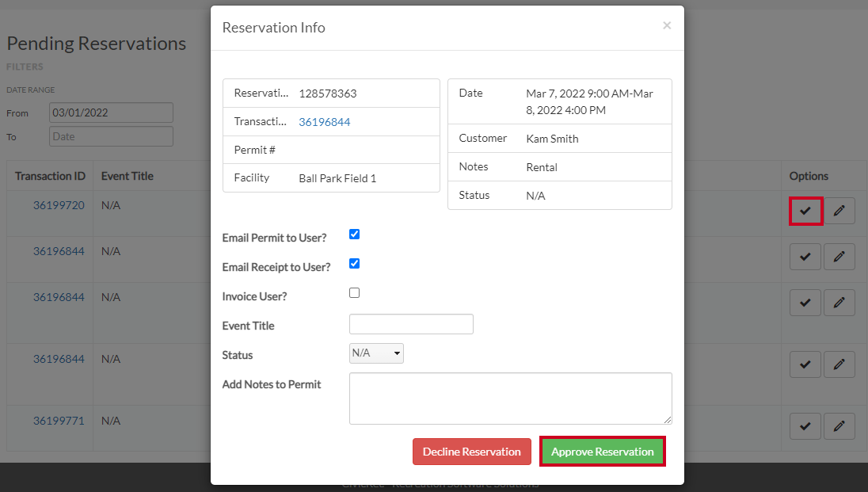Click the From date field 03/01/2022
868x492 pixels.
111,113
